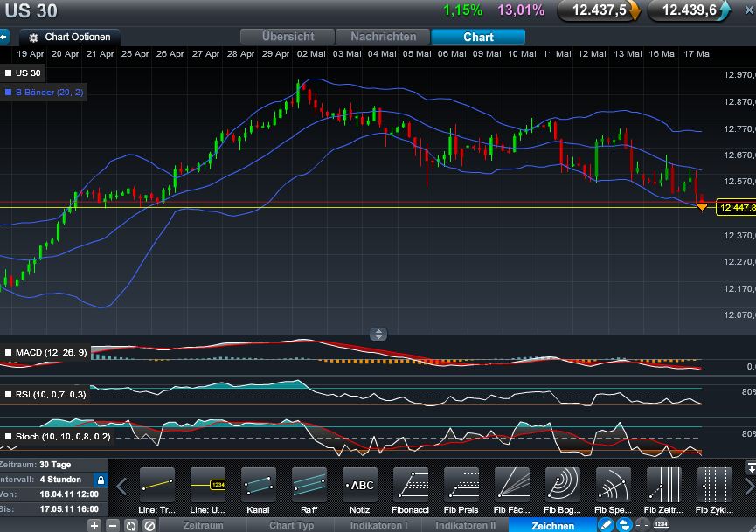Click the 02 Mai date label
Screen dimensions: 756x532
[x=311, y=54]
